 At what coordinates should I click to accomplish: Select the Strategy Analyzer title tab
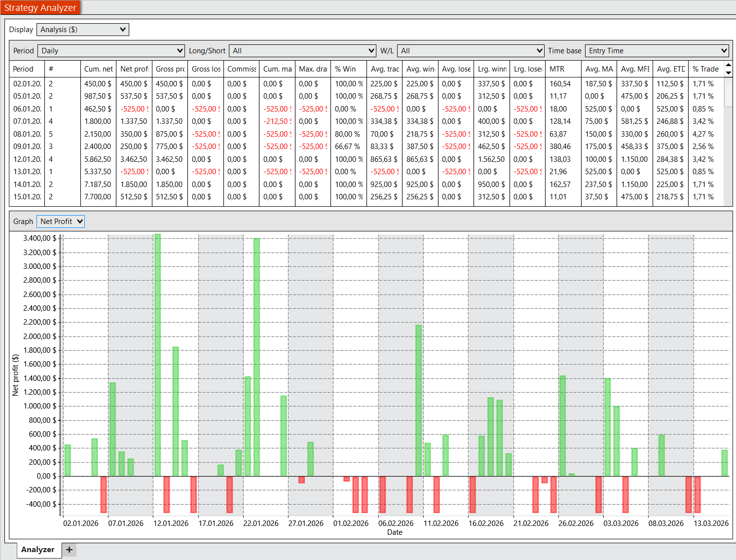click(40, 7)
